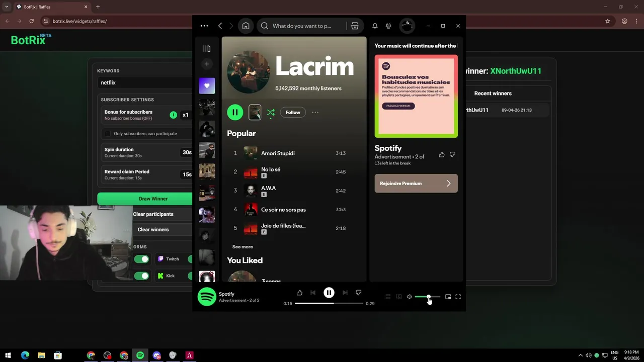Click the BotRix logo
This screenshot has width=644, height=362.
point(31,40)
